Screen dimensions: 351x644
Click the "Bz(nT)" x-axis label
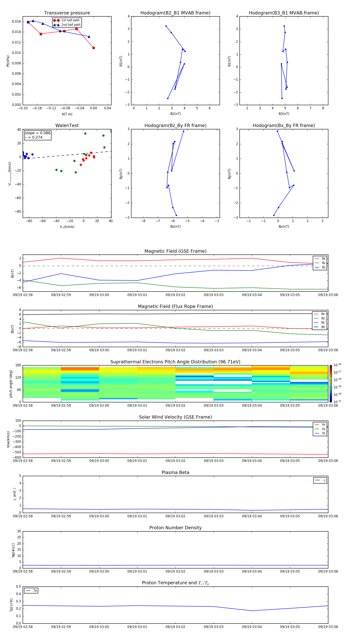(x=175, y=227)
